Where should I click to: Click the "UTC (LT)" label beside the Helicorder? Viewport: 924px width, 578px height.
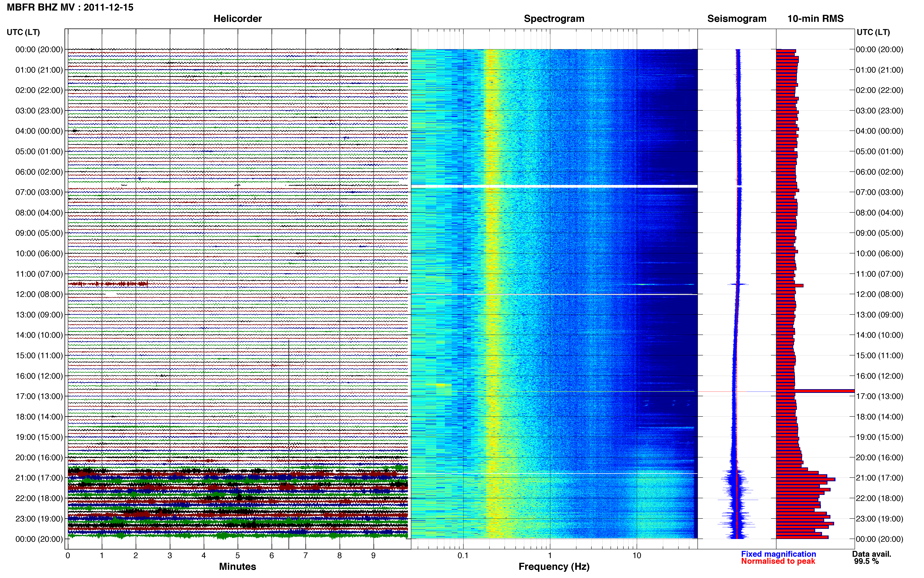pos(23,32)
